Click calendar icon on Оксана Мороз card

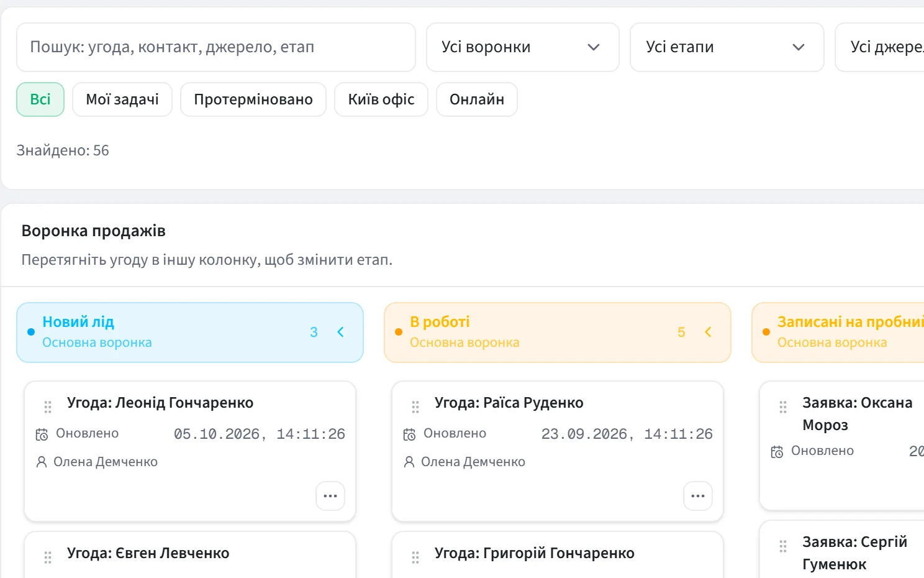click(777, 452)
